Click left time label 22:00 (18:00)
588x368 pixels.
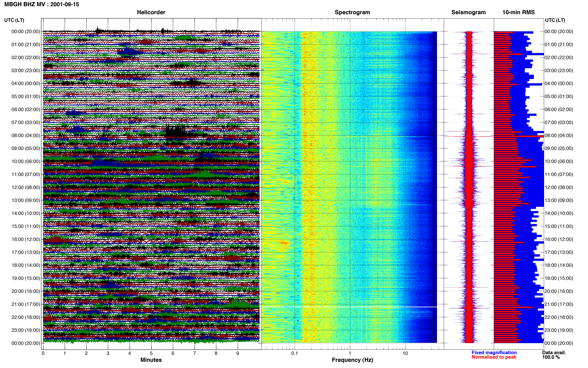(x=26, y=317)
